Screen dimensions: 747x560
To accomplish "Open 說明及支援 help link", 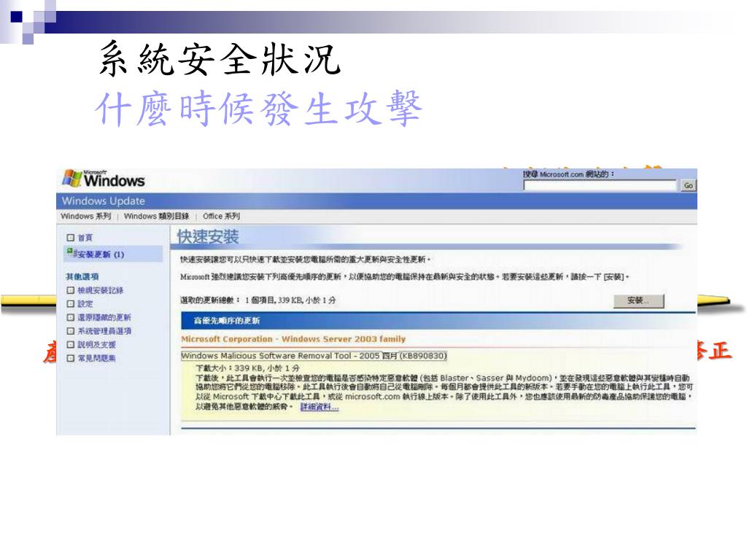I will [x=97, y=344].
